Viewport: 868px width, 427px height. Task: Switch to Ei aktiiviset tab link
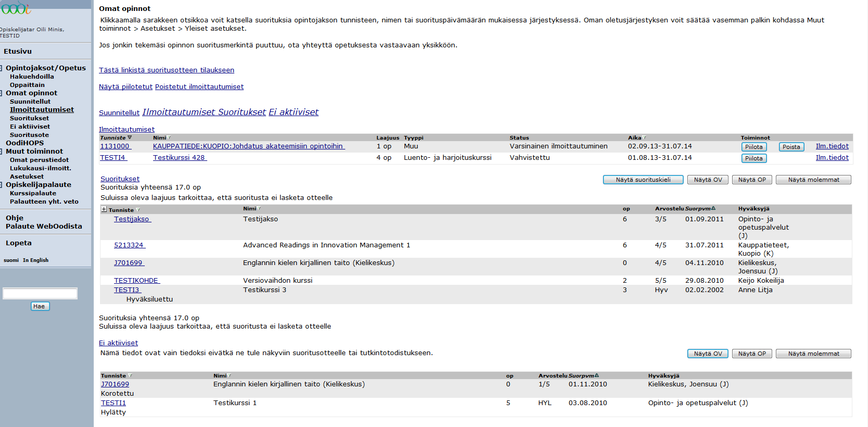click(294, 112)
